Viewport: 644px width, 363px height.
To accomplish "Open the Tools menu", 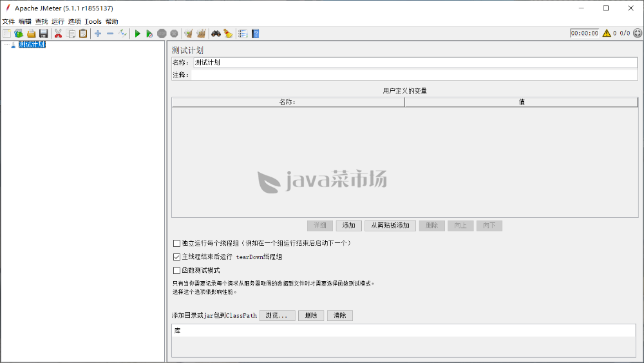I will pos(93,21).
